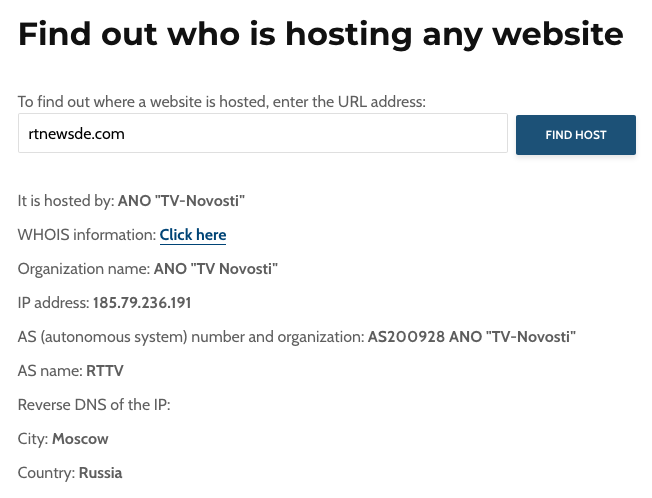Click the "Organization name:" label
Screen dimensions: 652x498
pyautogui.click(x=84, y=269)
